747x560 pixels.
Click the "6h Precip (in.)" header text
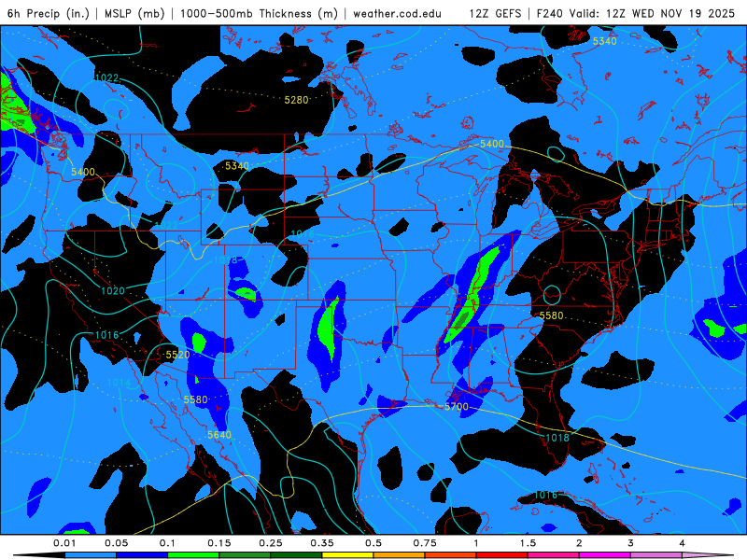49,13
